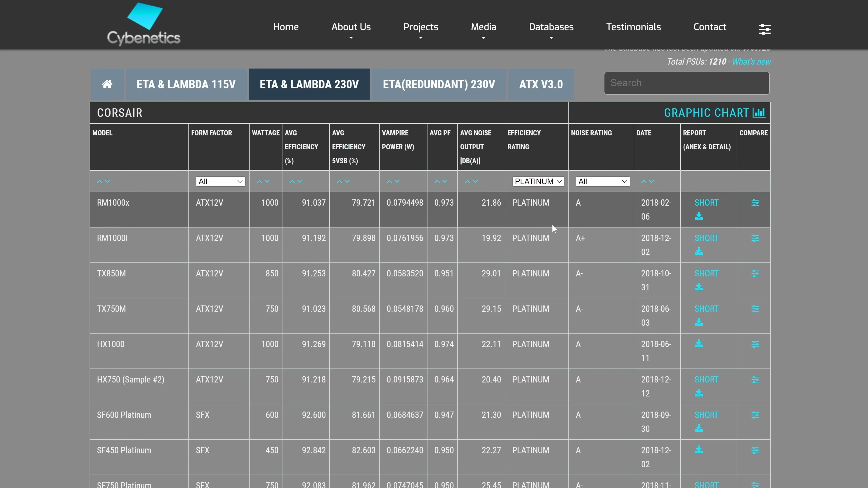This screenshot has width=868, height=488.
Task: Open Noise Rating filter dropdown
Action: coord(602,181)
